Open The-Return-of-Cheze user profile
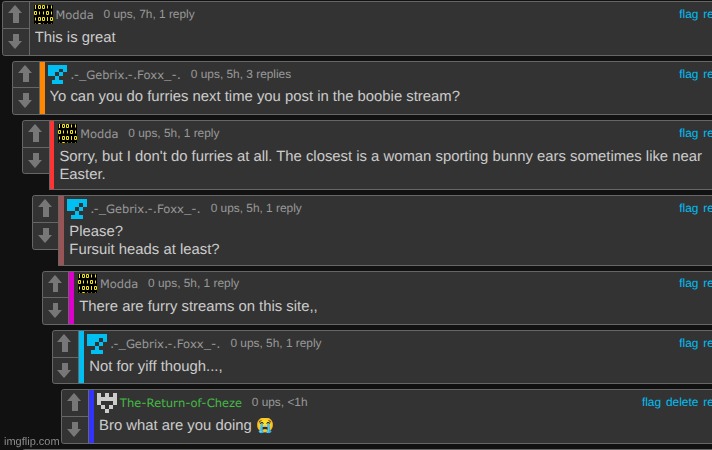The height and width of the screenshot is (450, 712). 179,402
